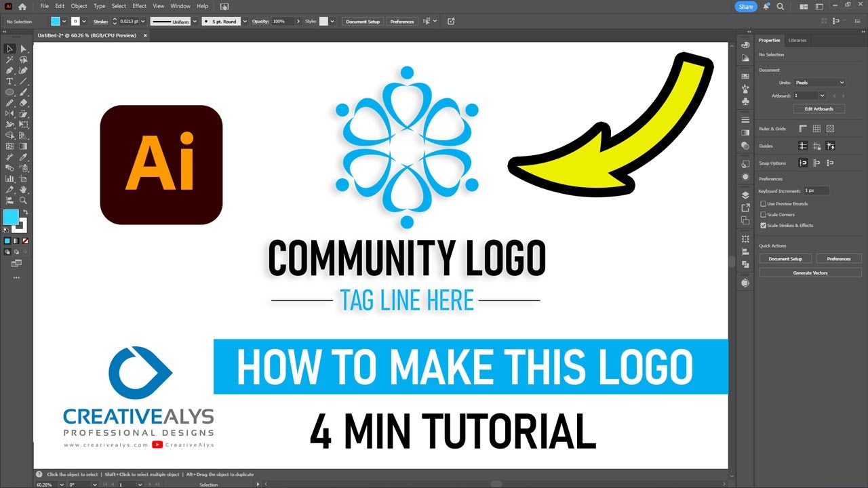The height and width of the screenshot is (488, 868).
Task: Open fill color dropdown in control bar
Action: [x=64, y=22]
